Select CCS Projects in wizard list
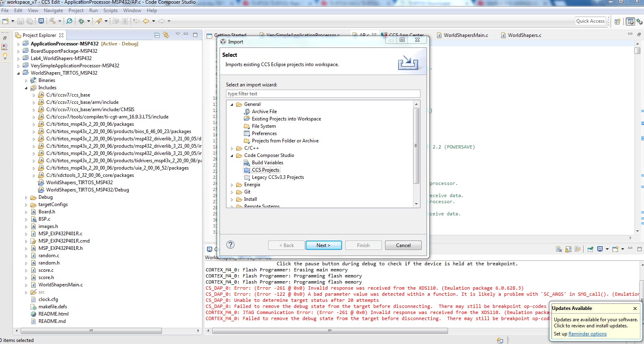The height and width of the screenshot is (344, 644). [265, 170]
